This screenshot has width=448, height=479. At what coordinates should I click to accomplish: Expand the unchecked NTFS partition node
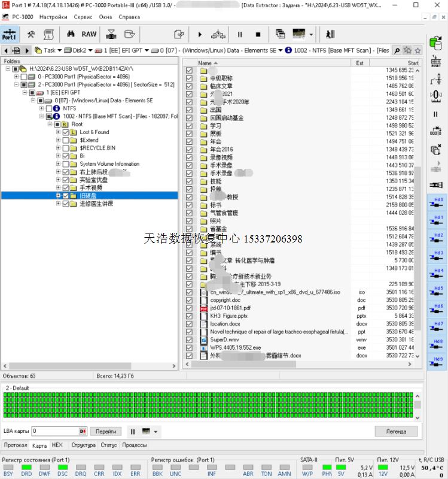click(42, 108)
